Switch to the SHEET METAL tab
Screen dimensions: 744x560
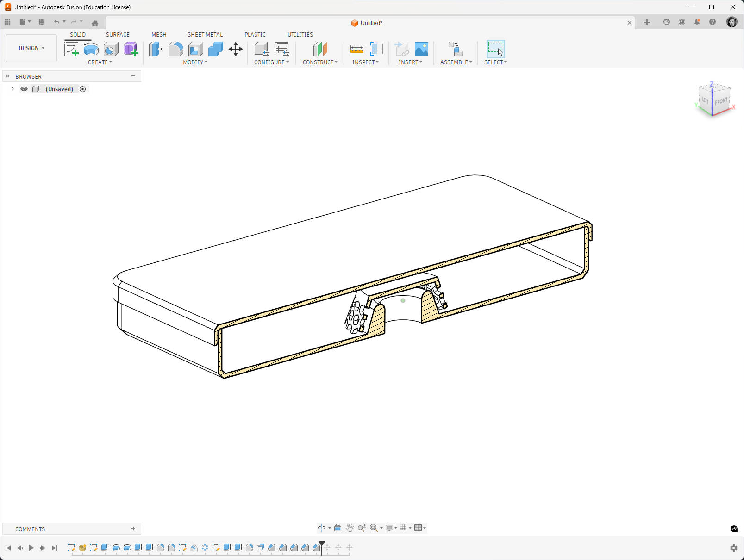coord(205,35)
